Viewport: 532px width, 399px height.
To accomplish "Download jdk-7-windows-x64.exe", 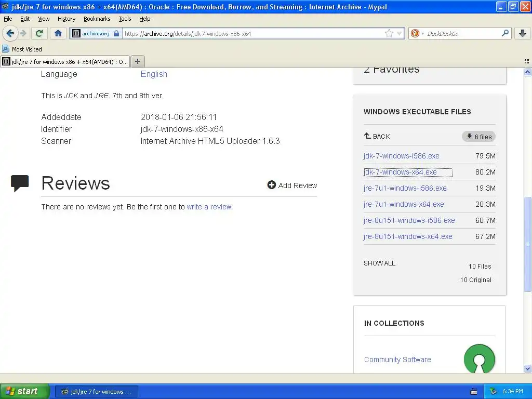I will point(400,172).
